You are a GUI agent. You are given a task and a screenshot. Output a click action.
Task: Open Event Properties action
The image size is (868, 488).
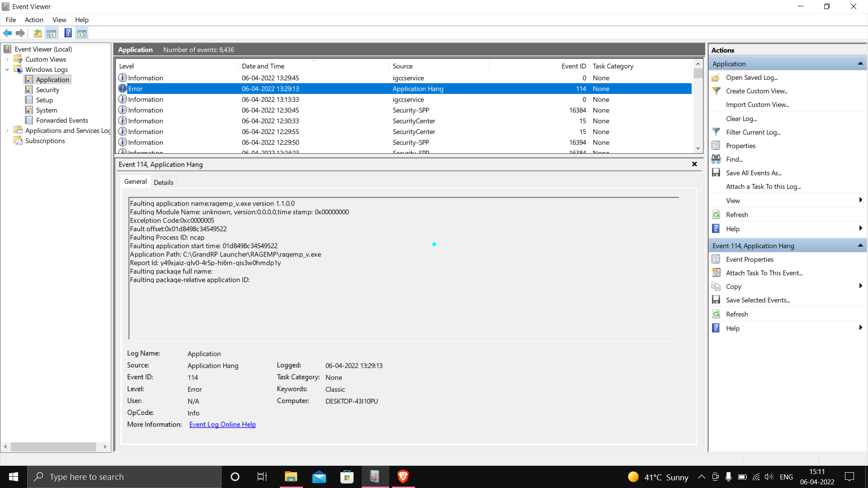[749, 259]
